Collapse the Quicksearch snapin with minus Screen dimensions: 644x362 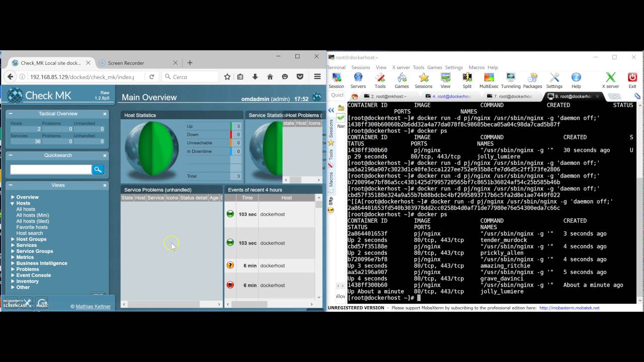[x=11, y=155]
